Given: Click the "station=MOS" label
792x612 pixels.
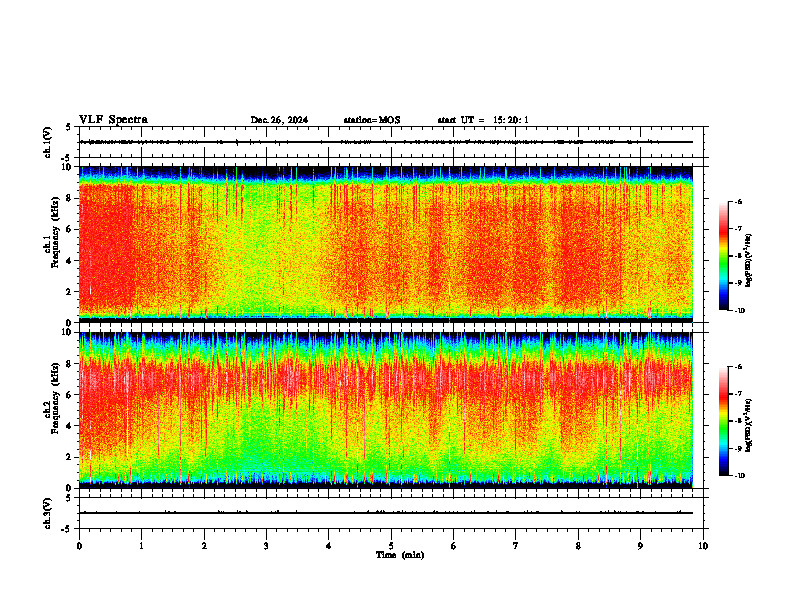Looking at the screenshot, I should point(372,120).
